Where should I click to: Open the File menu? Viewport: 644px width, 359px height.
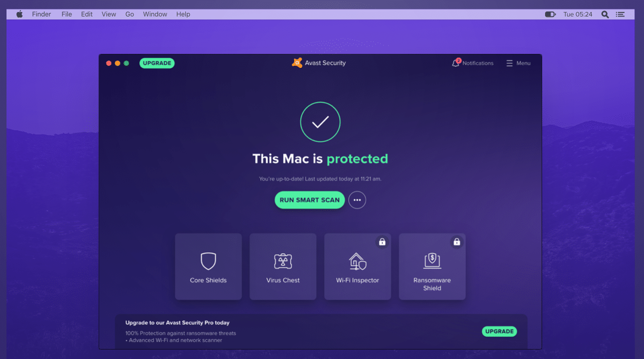click(67, 14)
